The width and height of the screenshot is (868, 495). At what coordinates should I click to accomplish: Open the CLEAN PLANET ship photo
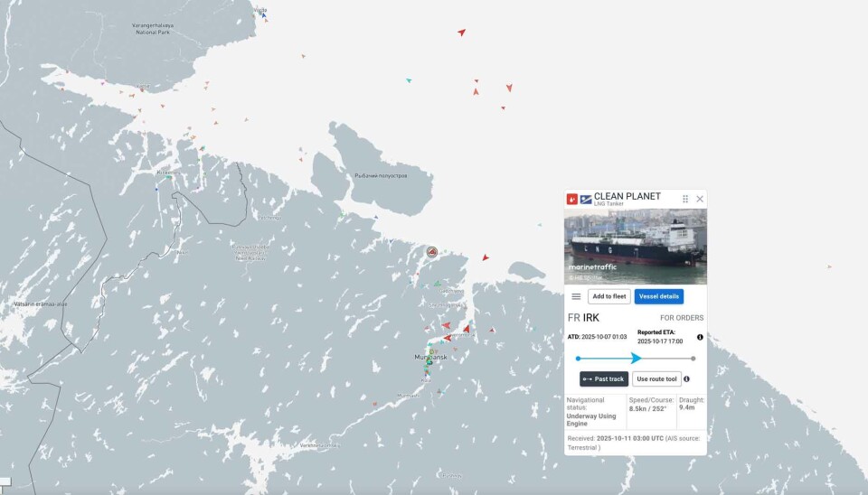pos(636,247)
